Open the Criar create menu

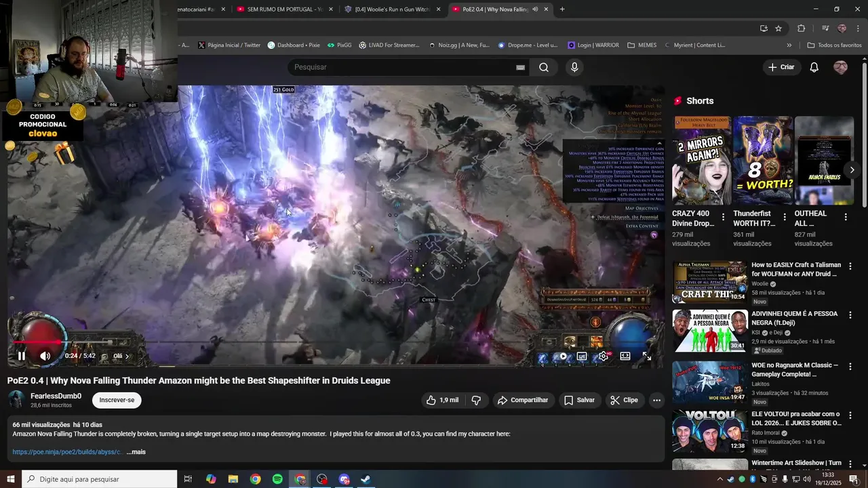[781, 67]
